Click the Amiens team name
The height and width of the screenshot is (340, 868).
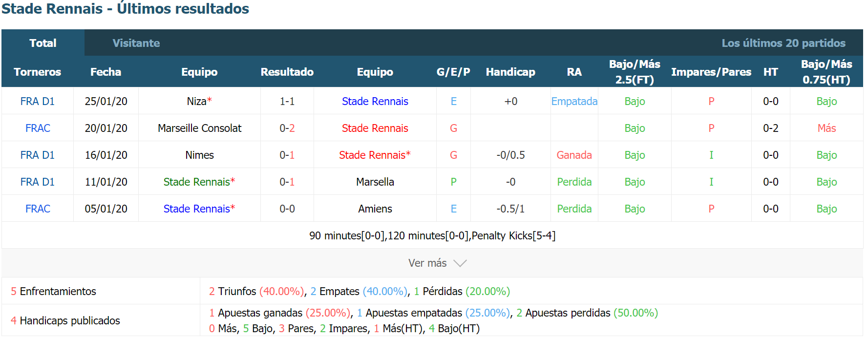coord(375,209)
